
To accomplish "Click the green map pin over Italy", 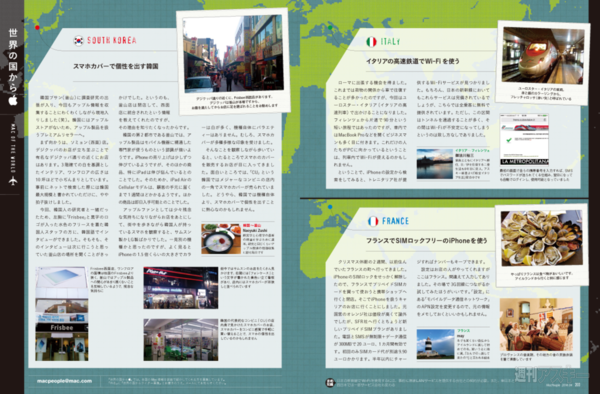I will (330, 28).
